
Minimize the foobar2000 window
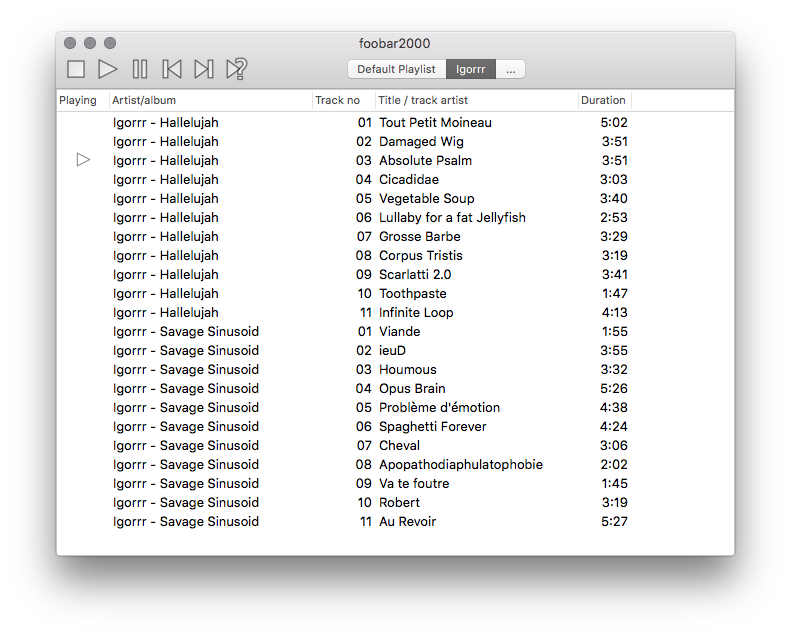90,43
